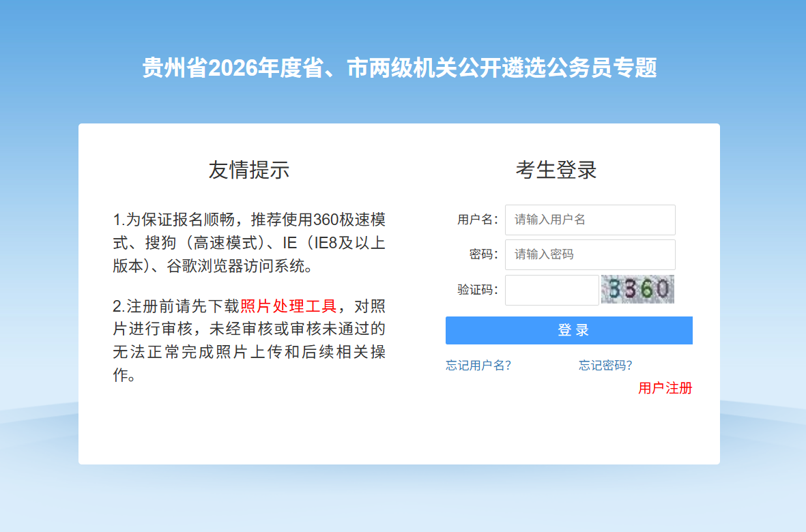Click the 友情提示 heading
Viewport: 806px width, 532px height.
(x=249, y=170)
